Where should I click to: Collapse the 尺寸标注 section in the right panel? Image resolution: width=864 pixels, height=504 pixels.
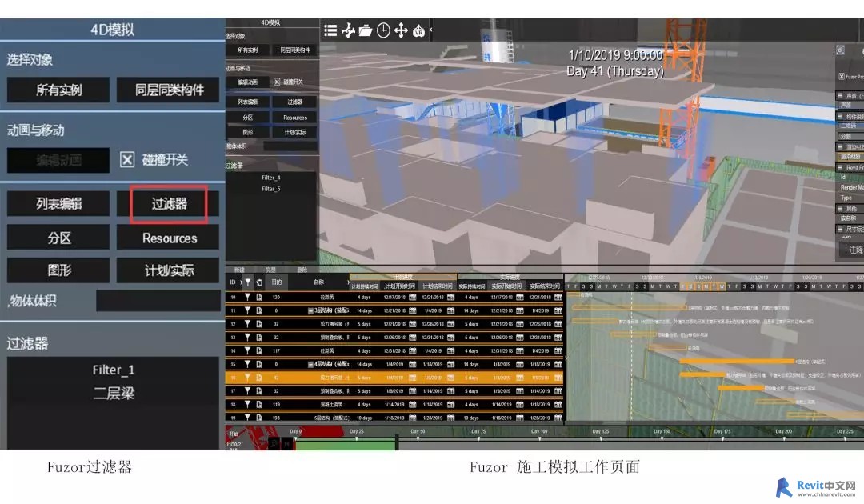[840, 229]
